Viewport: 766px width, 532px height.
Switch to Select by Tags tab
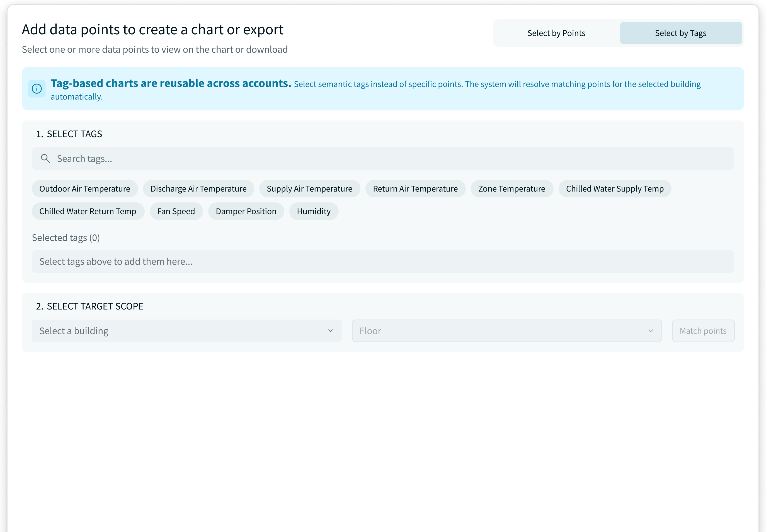[x=680, y=33]
